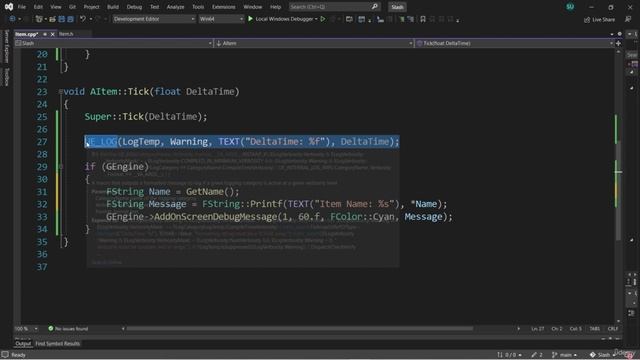Click GetName() on line 31
The image size is (640, 360).
209,191
